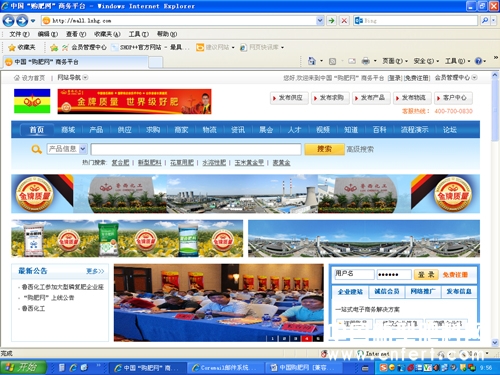Open the 产品信息 search category dropdown
The image size is (500, 375).
coord(67,149)
